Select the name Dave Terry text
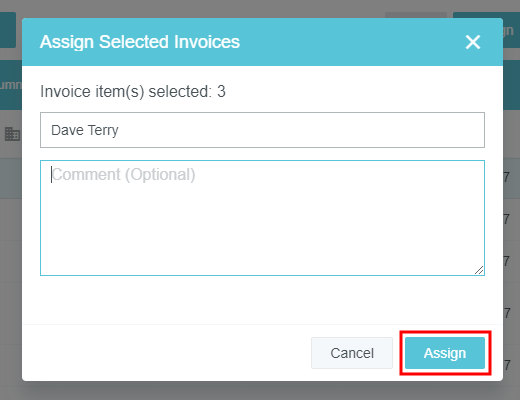520x400 pixels. [85, 130]
